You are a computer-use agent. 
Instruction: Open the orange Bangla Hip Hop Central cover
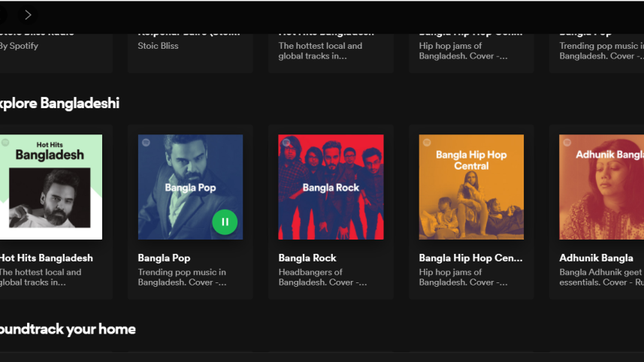click(x=471, y=187)
